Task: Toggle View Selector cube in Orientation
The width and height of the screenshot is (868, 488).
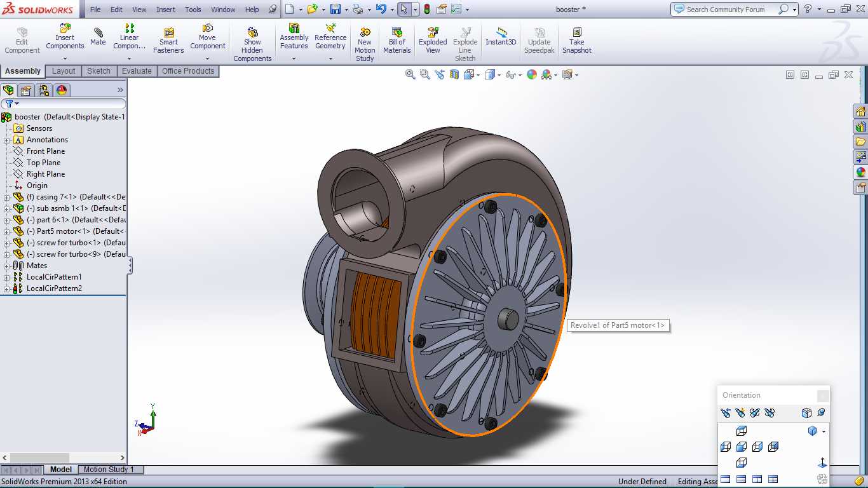Action: [x=806, y=413]
